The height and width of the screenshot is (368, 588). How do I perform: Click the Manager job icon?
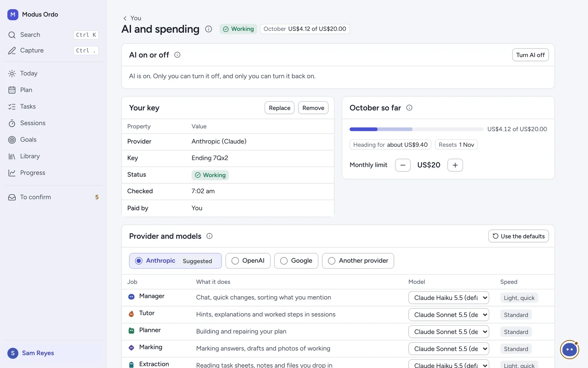(131, 297)
